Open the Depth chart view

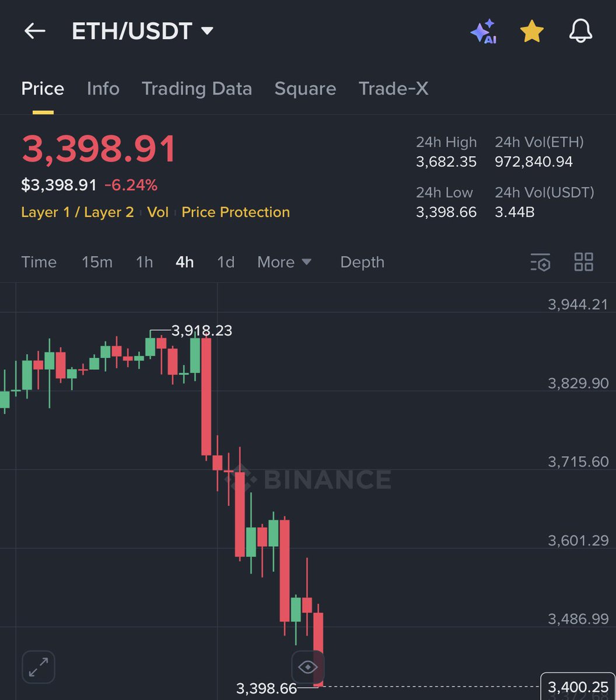(362, 262)
